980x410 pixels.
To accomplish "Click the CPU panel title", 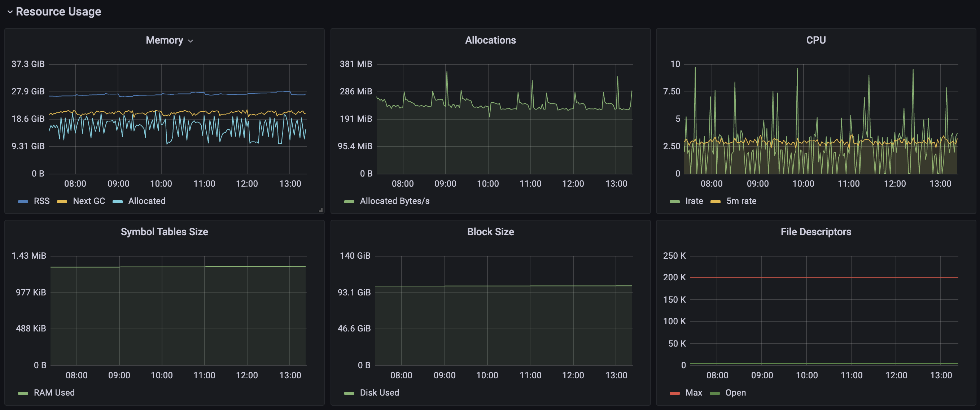I will point(816,40).
